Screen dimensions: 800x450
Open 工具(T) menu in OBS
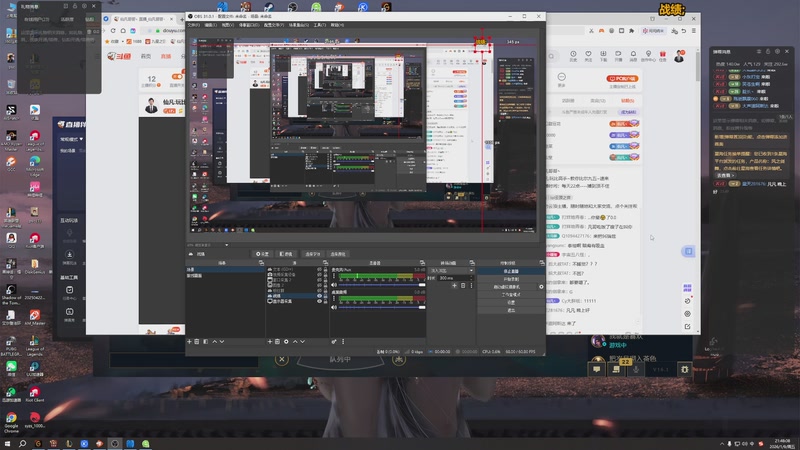point(319,24)
